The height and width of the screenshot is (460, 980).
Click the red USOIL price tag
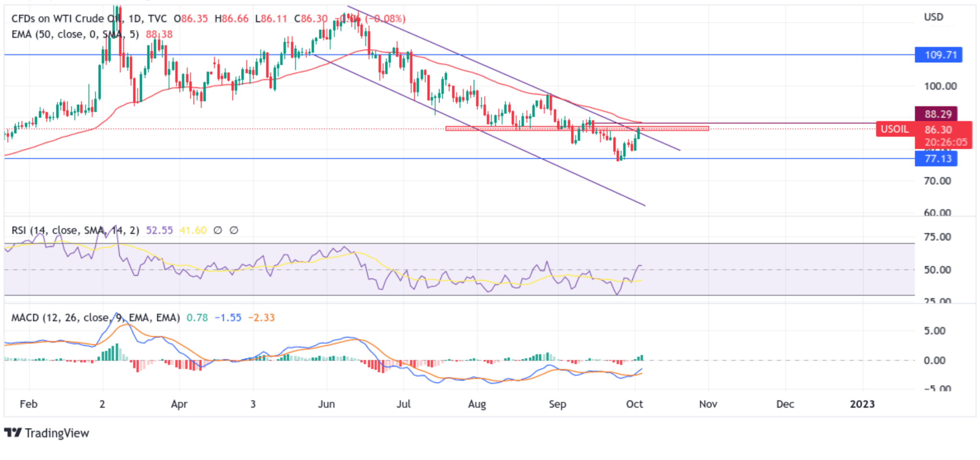[895, 129]
